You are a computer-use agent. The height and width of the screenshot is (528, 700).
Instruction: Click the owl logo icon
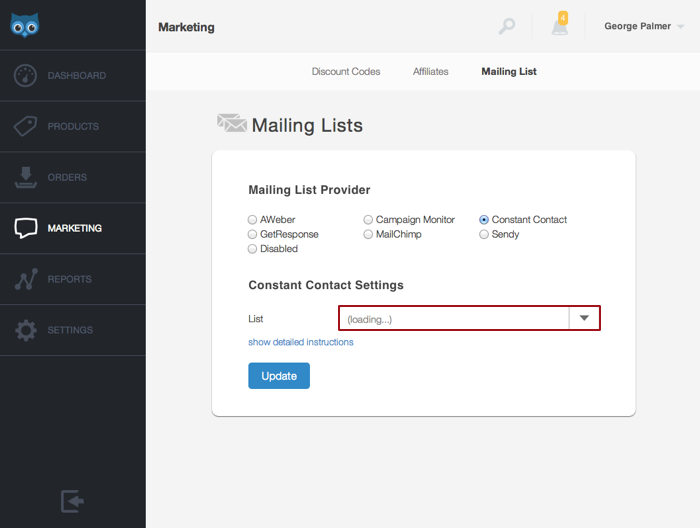25,25
